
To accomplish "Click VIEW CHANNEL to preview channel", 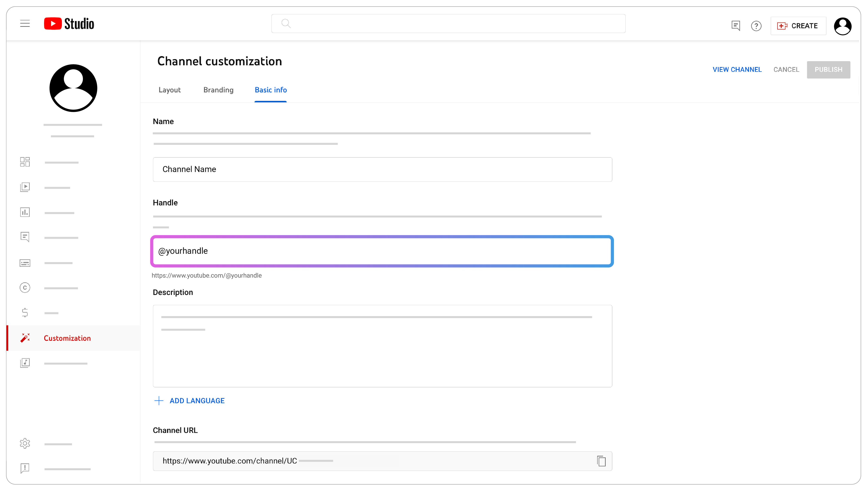I will click(x=737, y=69).
